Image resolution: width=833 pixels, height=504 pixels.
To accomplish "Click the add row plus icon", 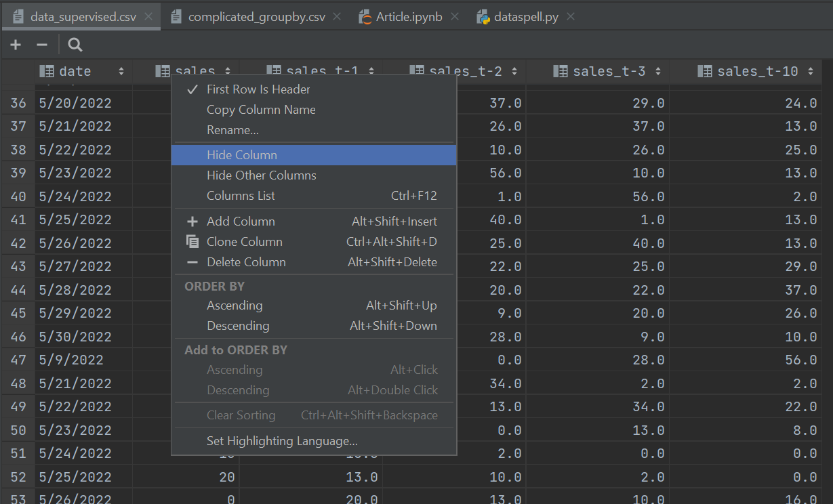I will coord(16,45).
